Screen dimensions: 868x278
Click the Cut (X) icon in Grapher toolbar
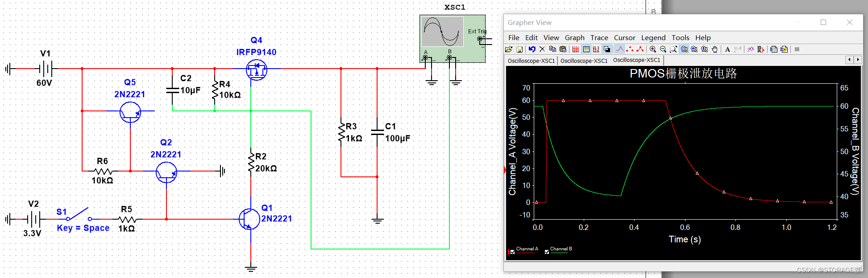[542, 49]
